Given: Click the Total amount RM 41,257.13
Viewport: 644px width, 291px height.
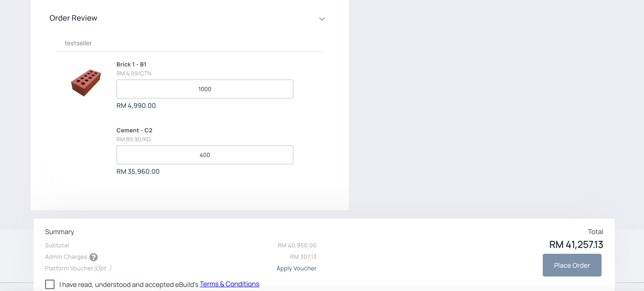Looking at the screenshot, I should (x=576, y=244).
